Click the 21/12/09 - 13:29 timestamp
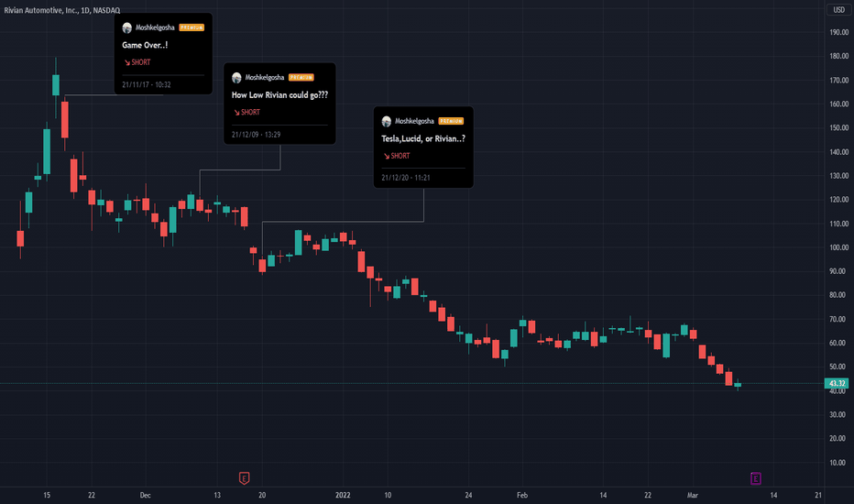 point(256,135)
